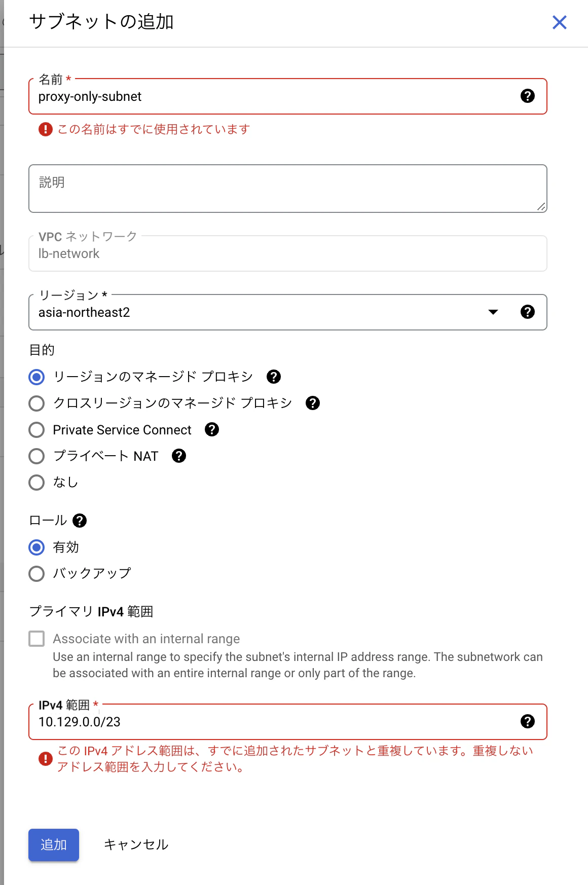This screenshot has height=885, width=588.
Task: Click キャンセル to dismiss changes
Action: tap(136, 844)
